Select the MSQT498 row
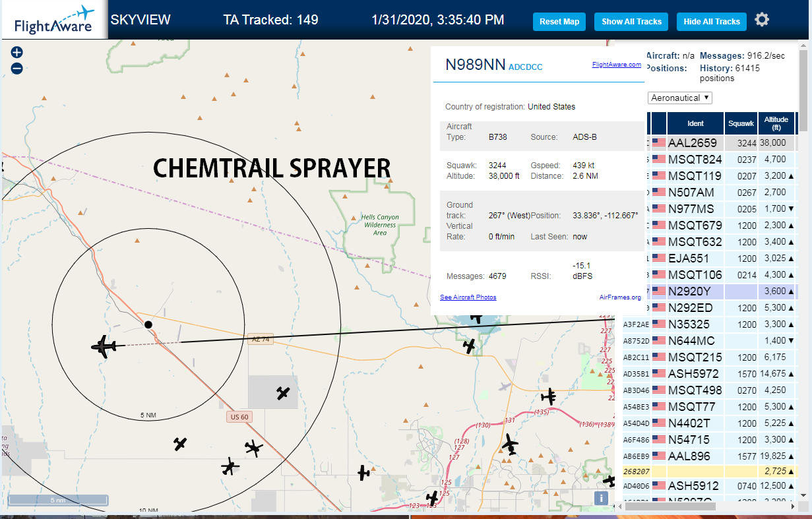This screenshot has height=519, width=812. click(x=709, y=390)
